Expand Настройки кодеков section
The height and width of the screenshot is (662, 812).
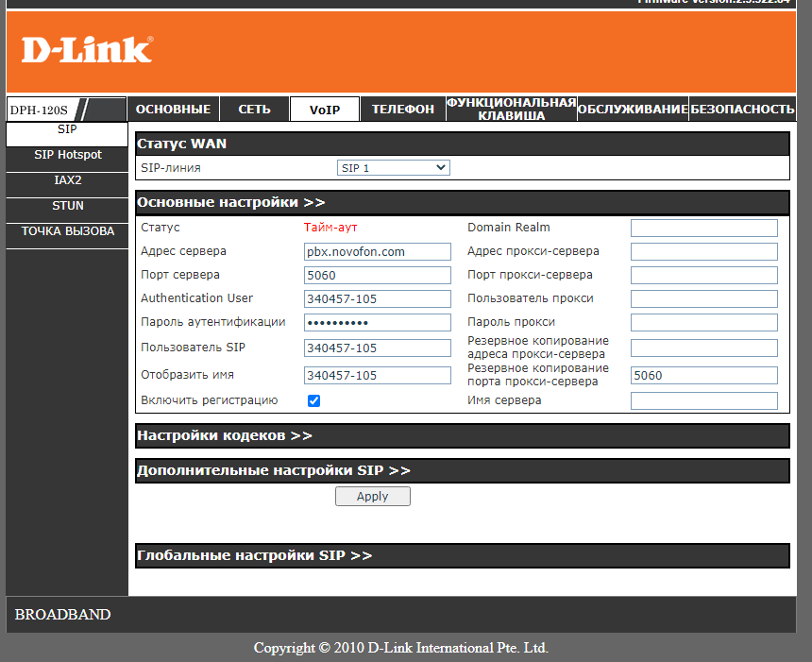coord(225,435)
